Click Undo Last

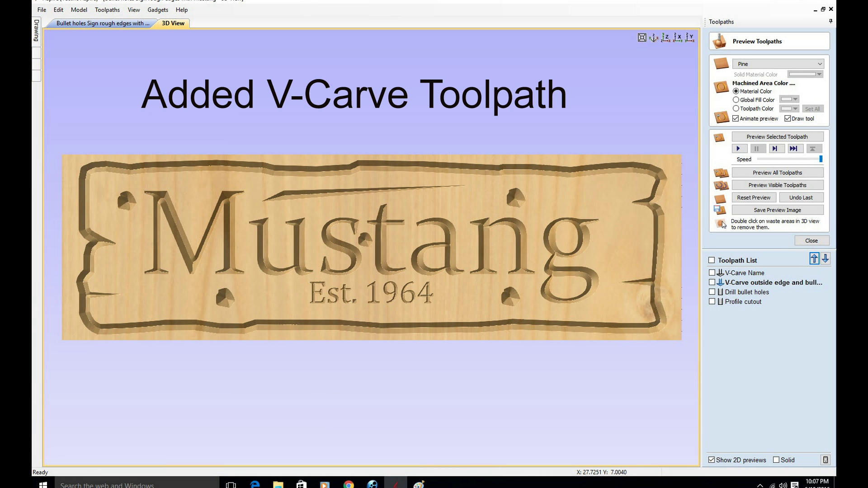tap(801, 197)
